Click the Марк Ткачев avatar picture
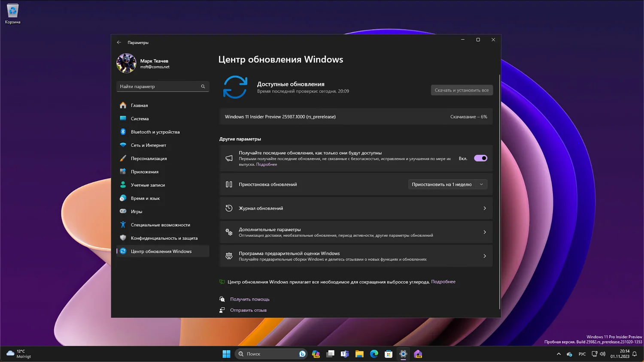 click(x=126, y=63)
